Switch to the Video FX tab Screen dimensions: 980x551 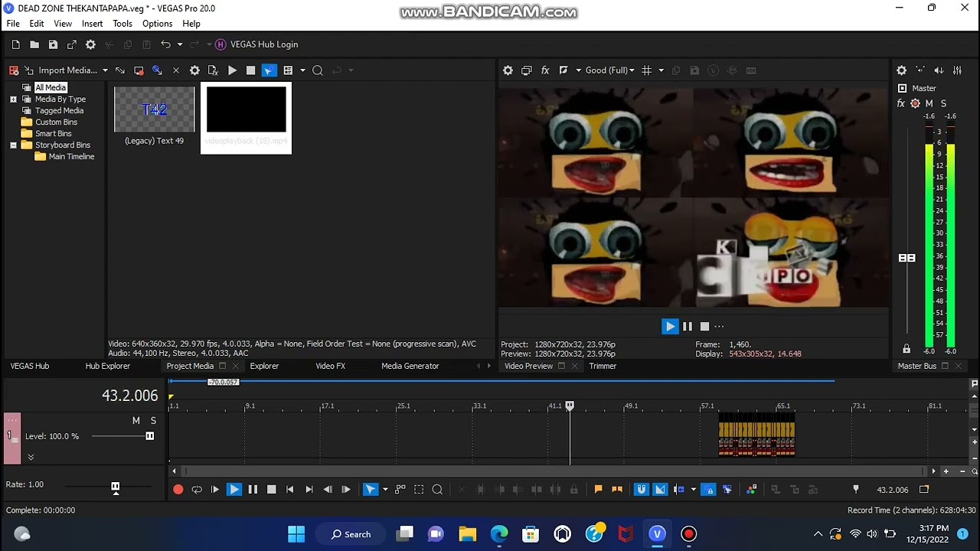(x=331, y=366)
